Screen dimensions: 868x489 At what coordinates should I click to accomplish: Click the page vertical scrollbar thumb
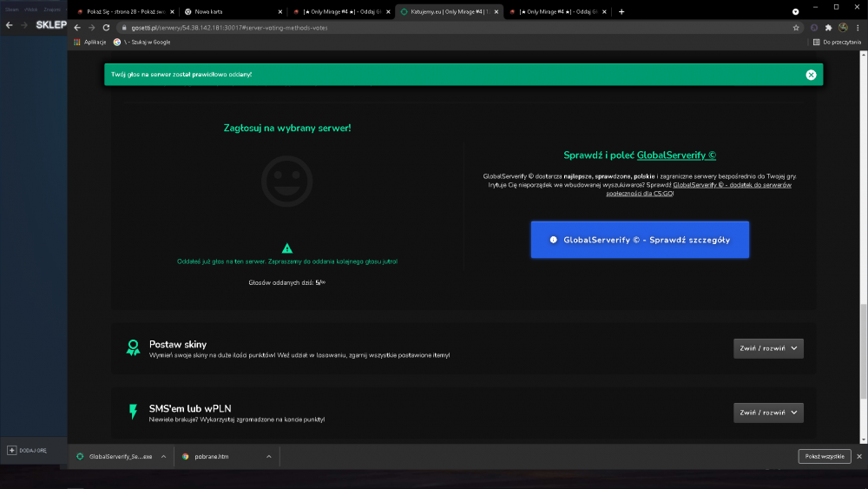[864, 351]
